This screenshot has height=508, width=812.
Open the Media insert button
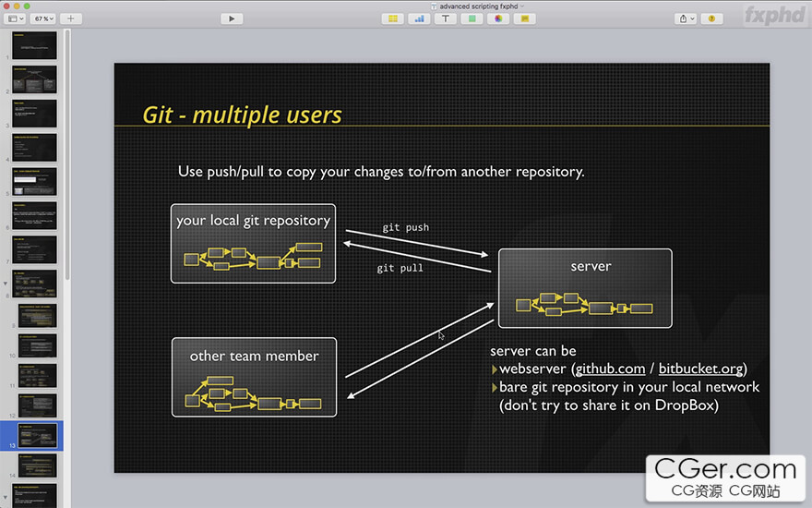pos(498,18)
